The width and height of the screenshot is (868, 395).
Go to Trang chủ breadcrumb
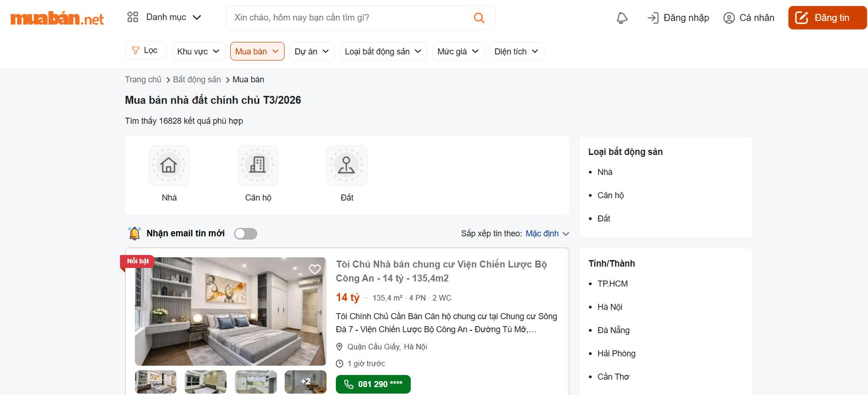[143, 80]
